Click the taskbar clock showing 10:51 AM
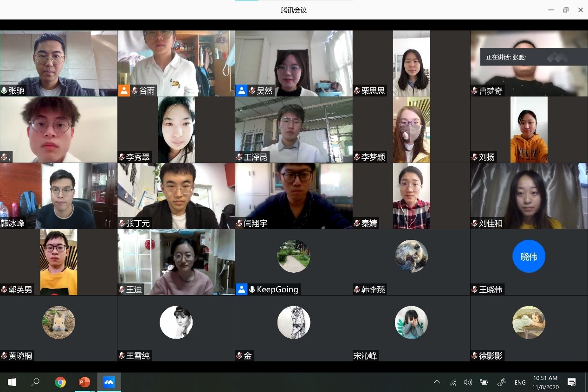The image size is (588, 392). (x=545, y=382)
